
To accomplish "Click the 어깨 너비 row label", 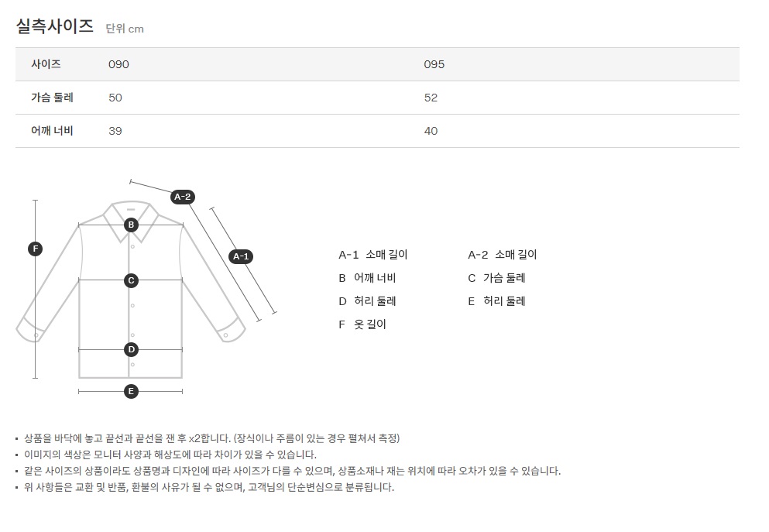I will point(52,131).
